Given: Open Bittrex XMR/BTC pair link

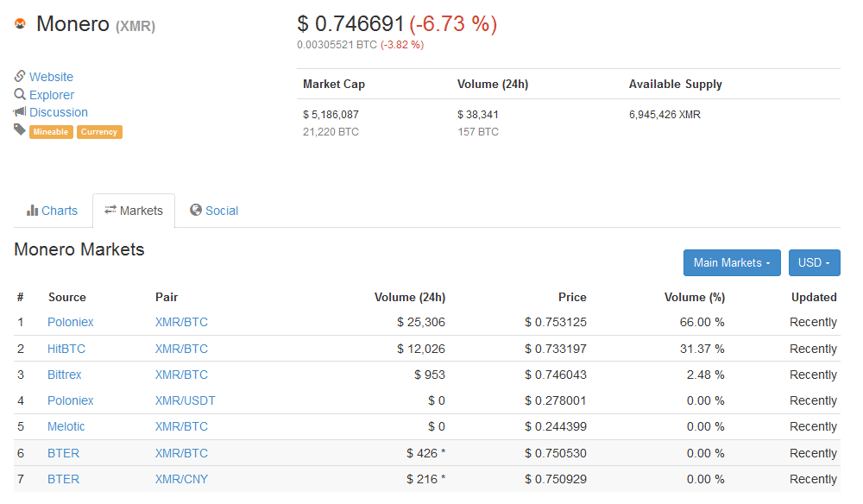Looking at the screenshot, I should (181, 375).
